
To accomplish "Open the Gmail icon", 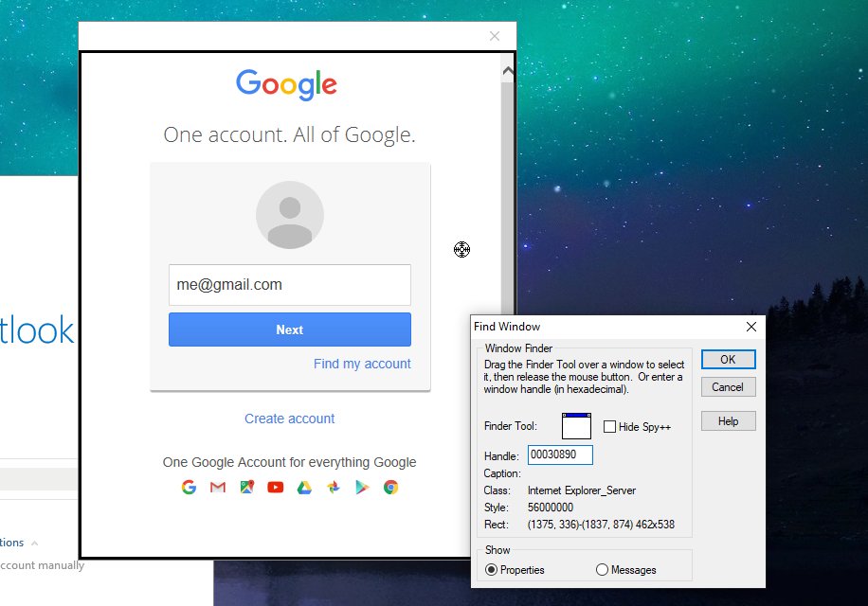I will pos(217,487).
